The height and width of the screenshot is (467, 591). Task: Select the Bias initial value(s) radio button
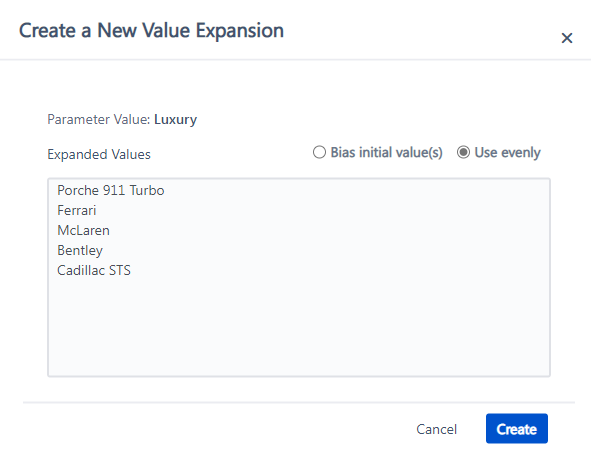point(319,152)
